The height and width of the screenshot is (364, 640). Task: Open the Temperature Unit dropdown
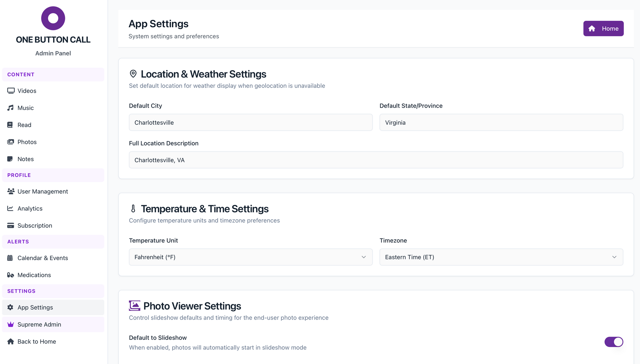[251, 257]
